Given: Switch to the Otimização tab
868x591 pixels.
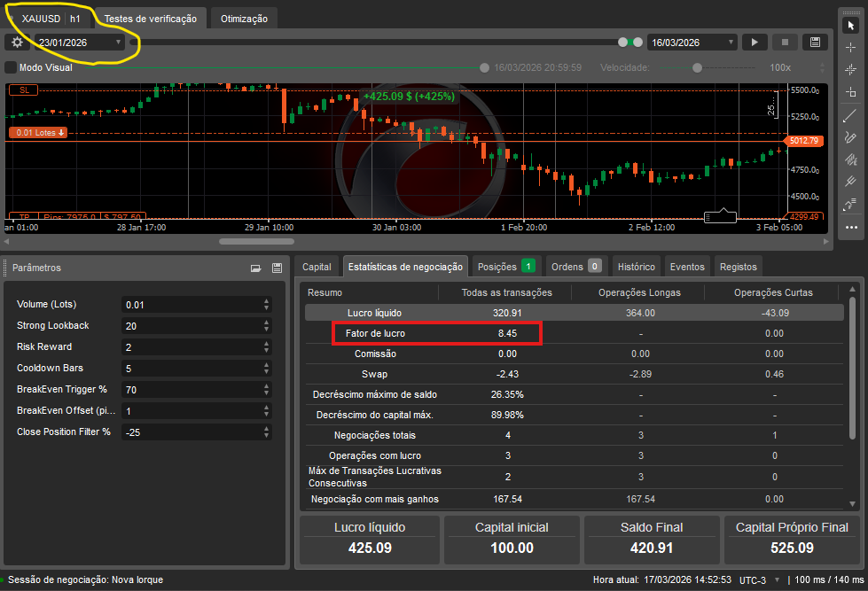Looking at the screenshot, I should point(243,18).
